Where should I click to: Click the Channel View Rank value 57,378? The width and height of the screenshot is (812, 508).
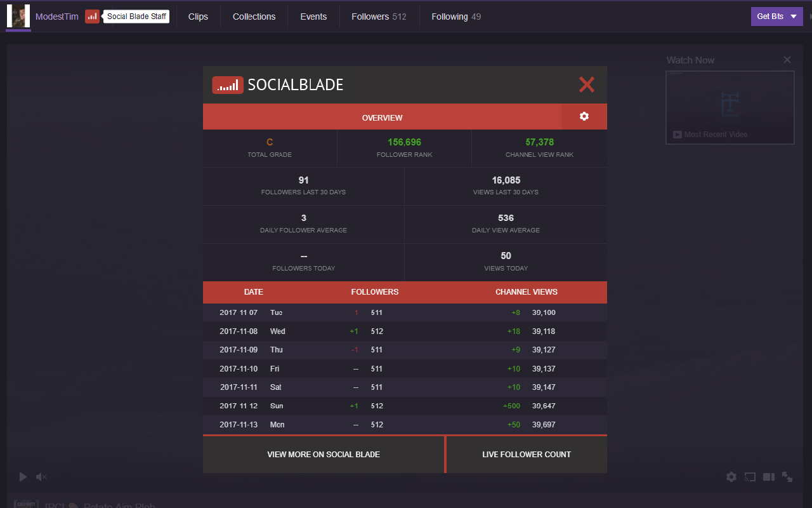(540, 142)
